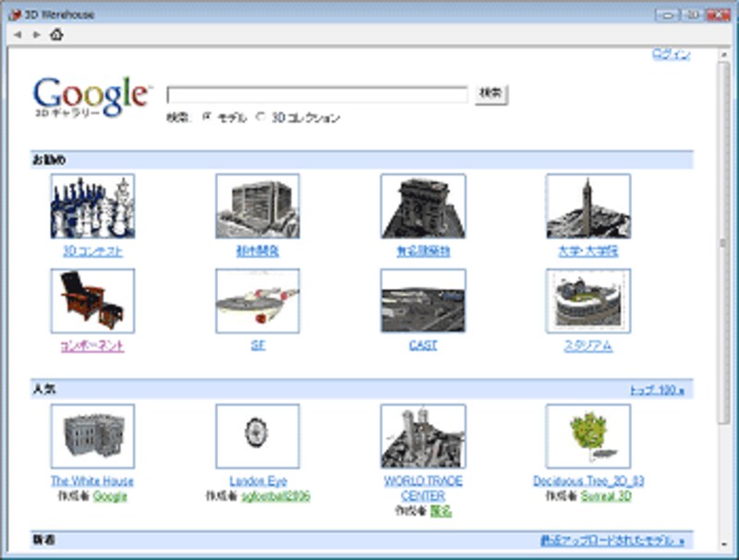Open the starship SF thumbnail

[258, 300]
